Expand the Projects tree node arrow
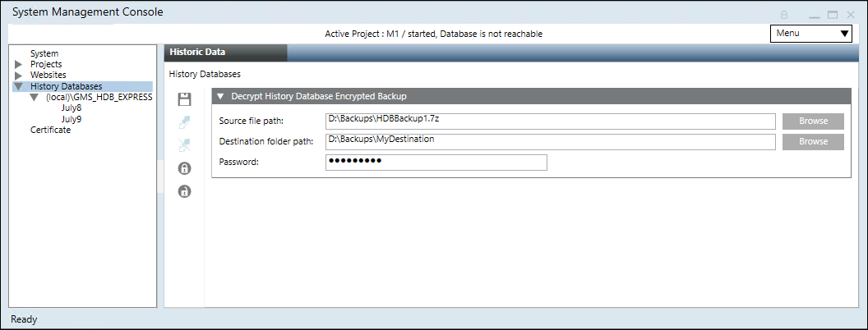868x330 pixels. 19,65
